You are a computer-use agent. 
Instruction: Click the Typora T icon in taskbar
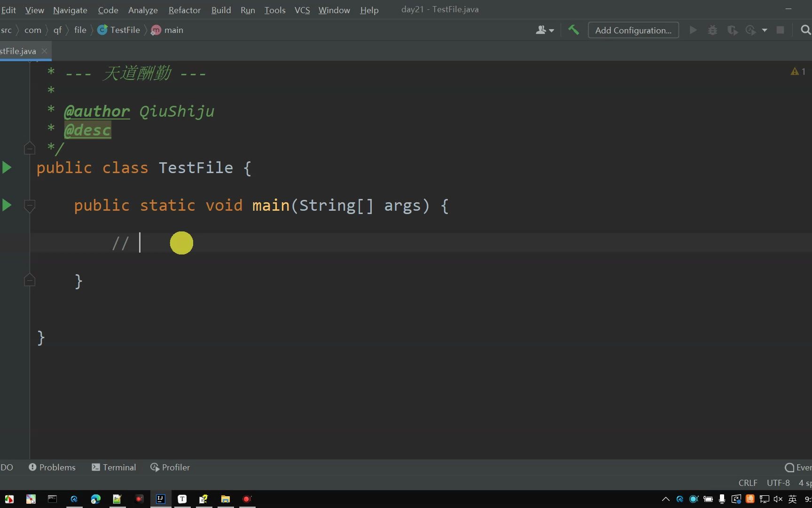[x=182, y=499]
